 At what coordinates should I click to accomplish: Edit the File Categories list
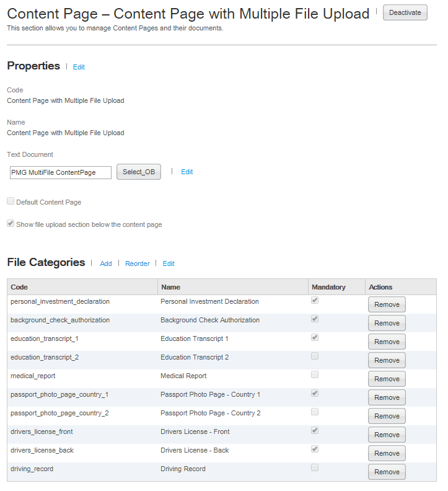pos(169,263)
